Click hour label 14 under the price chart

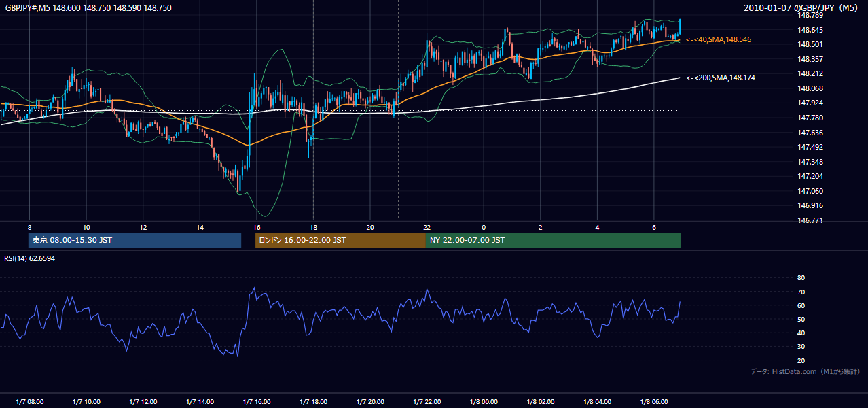pyautogui.click(x=200, y=226)
